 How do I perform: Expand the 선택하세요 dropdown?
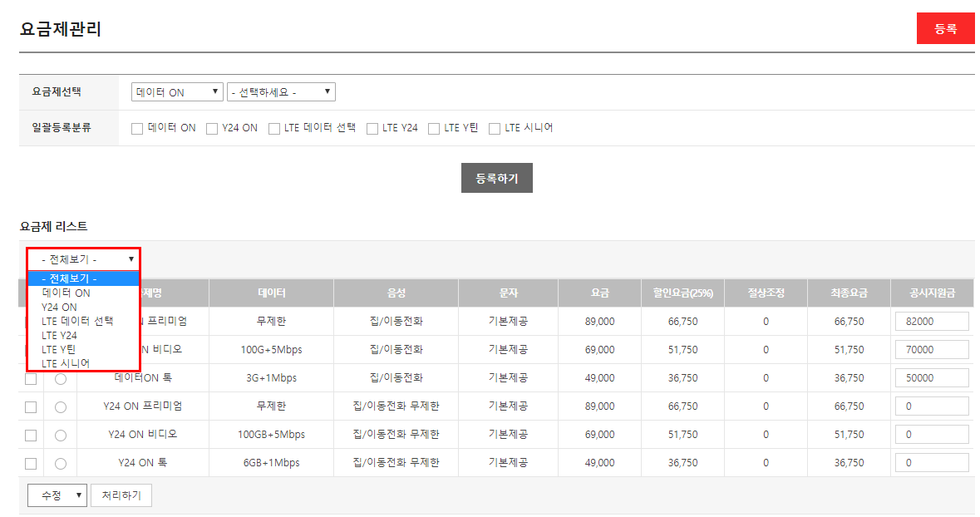281,92
